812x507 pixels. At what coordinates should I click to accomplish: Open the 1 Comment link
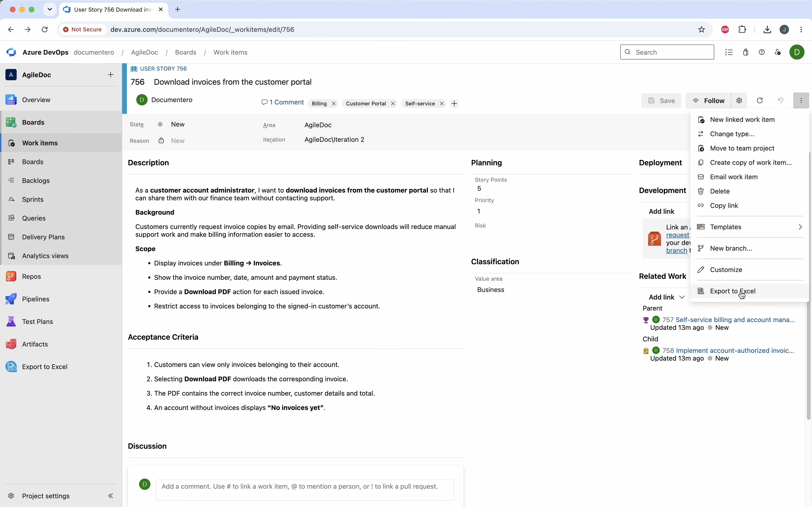click(283, 102)
